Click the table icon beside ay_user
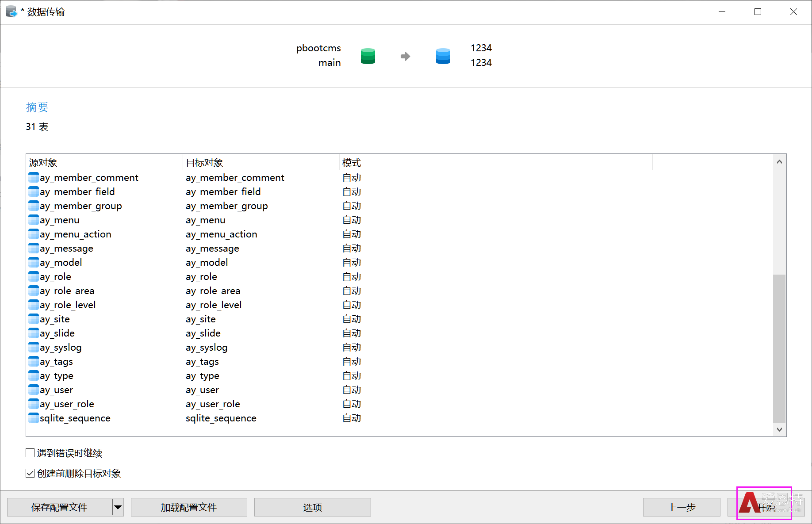812x524 pixels. click(34, 390)
